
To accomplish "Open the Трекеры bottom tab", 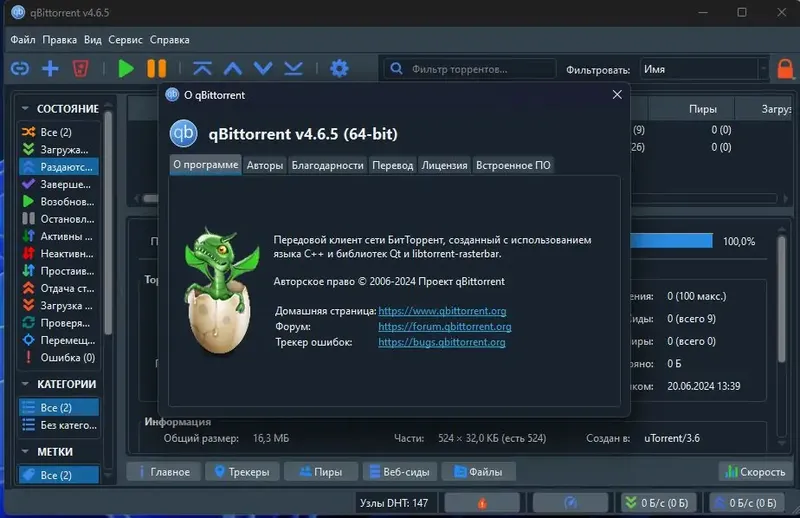I will [242, 472].
